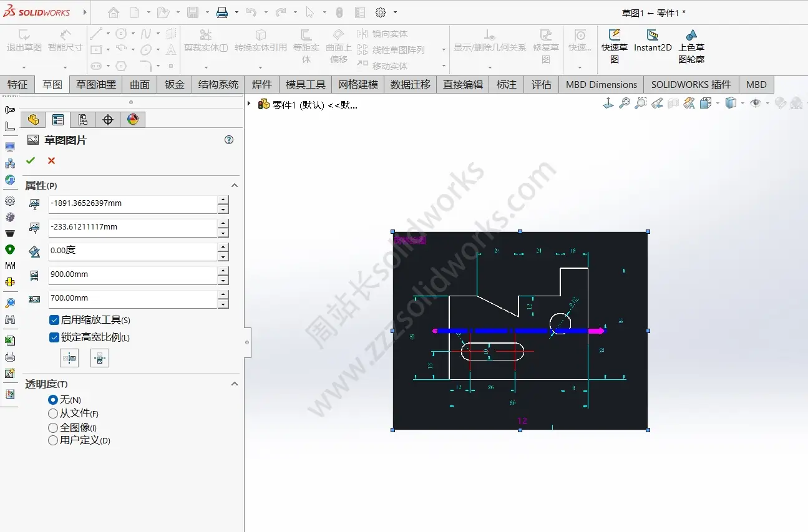Click the Save floppy disk icon
The width and height of the screenshot is (808, 532).
click(x=193, y=12)
